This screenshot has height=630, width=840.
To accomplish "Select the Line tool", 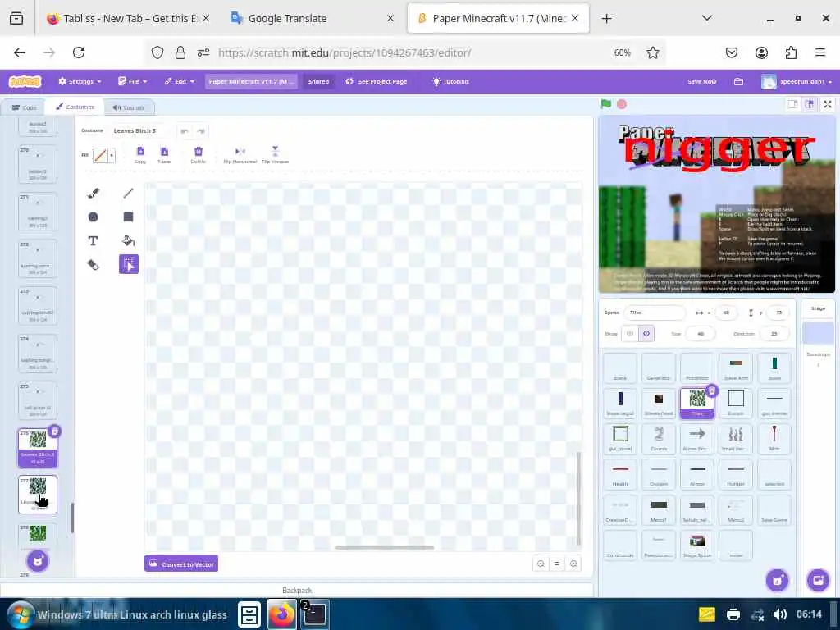I will tap(128, 194).
